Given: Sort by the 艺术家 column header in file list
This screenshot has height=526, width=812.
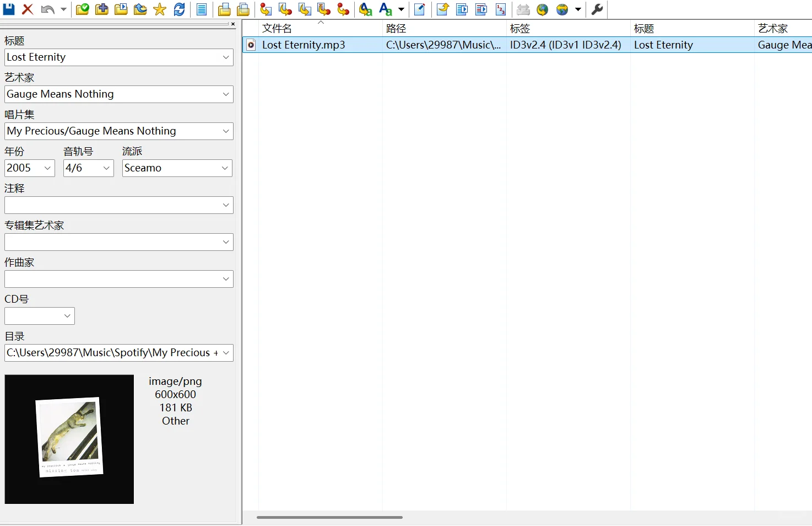Looking at the screenshot, I should [783, 28].
